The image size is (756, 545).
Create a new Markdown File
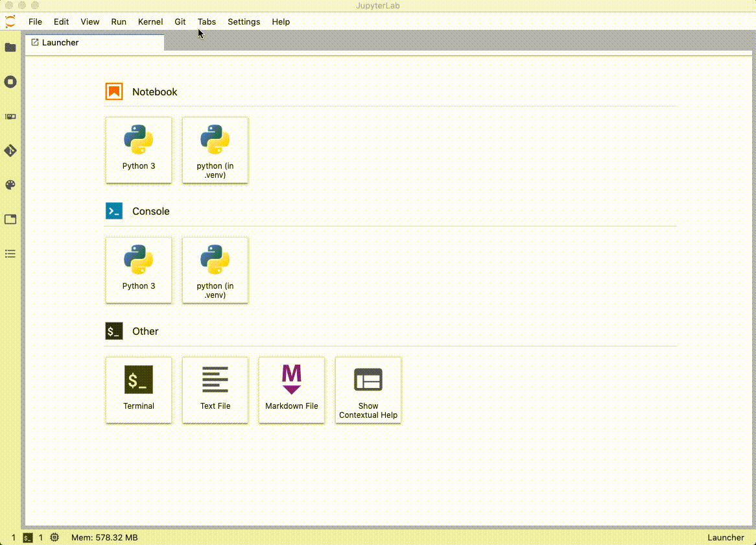pos(292,390)
